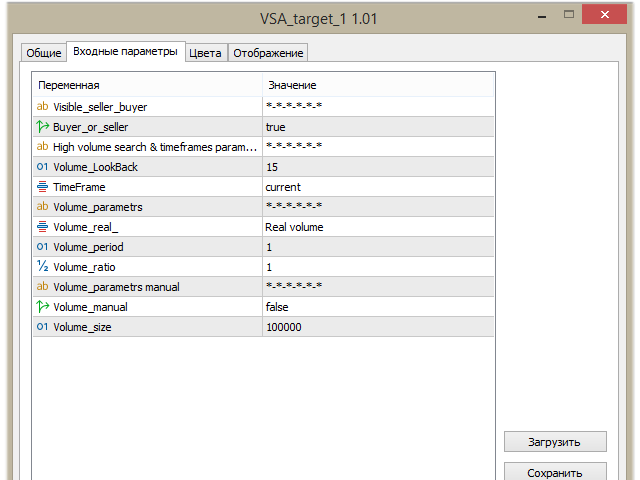Click the fraction icon beside Volume_ratio
The width and height of the screenshot is (640, 480).
(x=42, y=267)
